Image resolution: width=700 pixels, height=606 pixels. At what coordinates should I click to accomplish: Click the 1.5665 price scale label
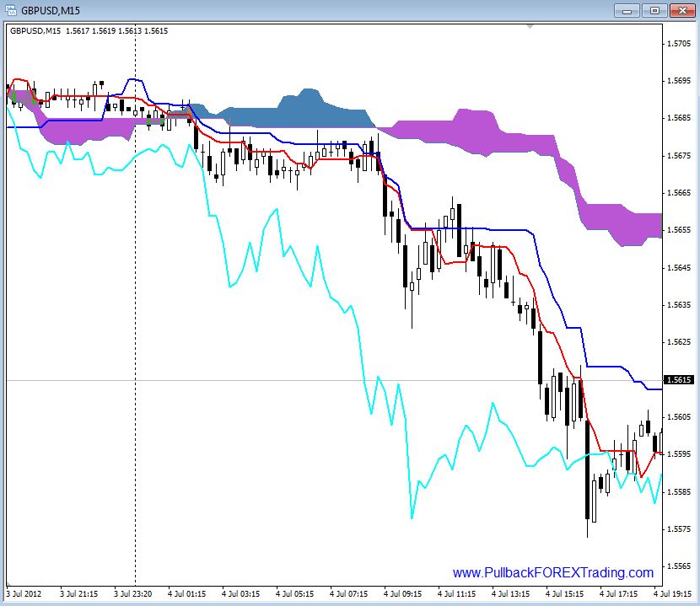pos(679,193)
